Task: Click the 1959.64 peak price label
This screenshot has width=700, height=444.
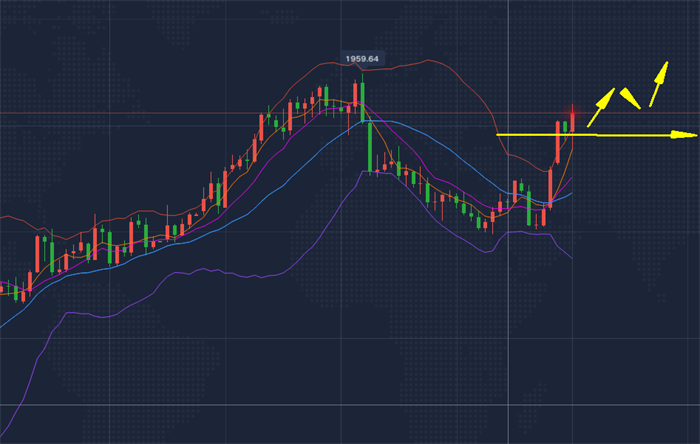Action: (361, 59)
